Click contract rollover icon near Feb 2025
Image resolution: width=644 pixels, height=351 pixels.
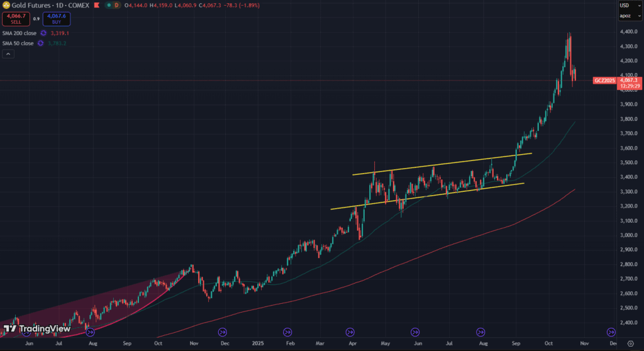pyautogui.click(x=287, y=331)
